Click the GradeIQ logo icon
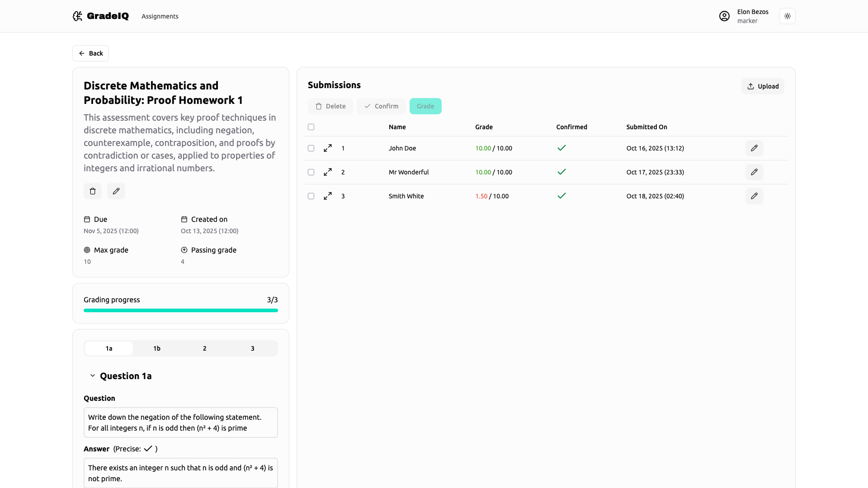This screenshot has width=868, height=488. point(78,16)
